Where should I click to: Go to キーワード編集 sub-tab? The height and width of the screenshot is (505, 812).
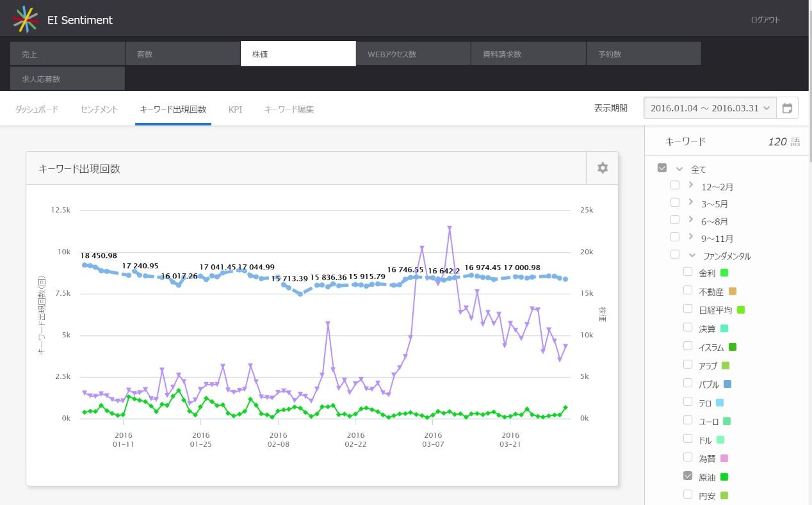coord(289,109)
